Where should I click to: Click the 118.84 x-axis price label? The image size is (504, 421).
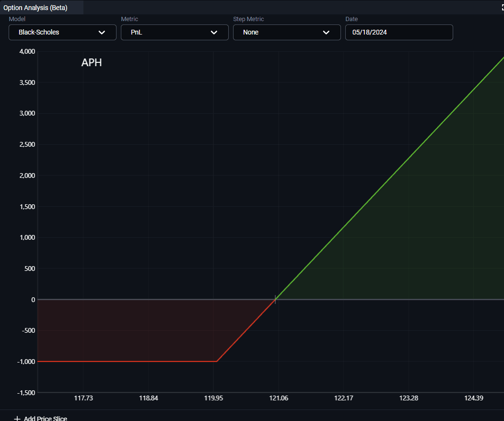pos(149,398)
